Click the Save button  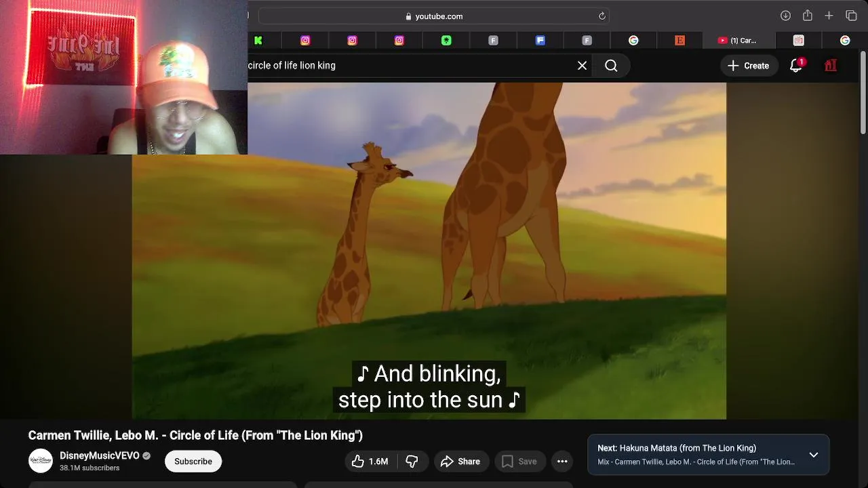tap(519, 462)
